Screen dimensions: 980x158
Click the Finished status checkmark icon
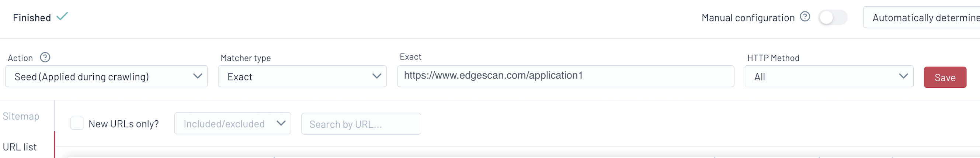(x=62, y=17)
